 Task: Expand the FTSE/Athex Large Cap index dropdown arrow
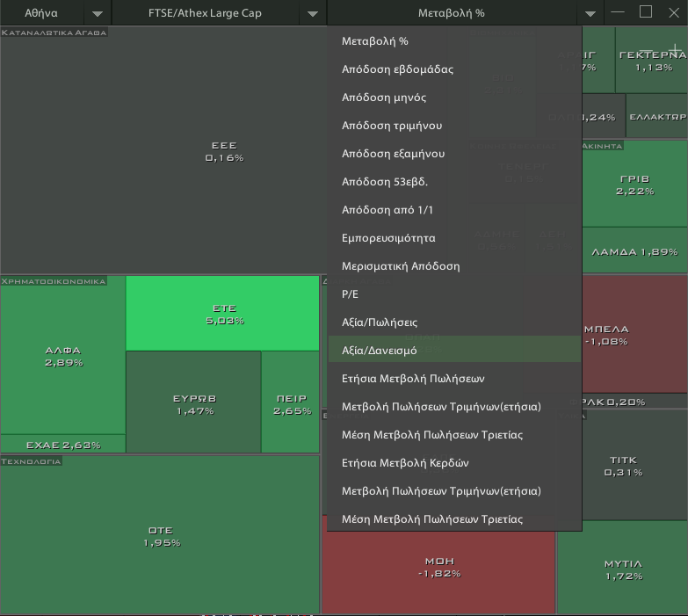(313, 13)
